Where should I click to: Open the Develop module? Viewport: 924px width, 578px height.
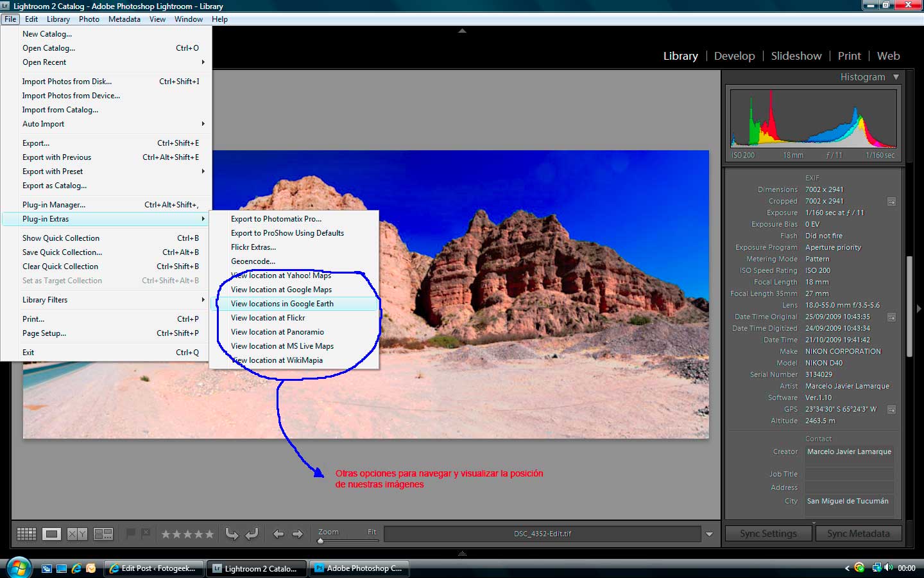click(x=734, y=56)
